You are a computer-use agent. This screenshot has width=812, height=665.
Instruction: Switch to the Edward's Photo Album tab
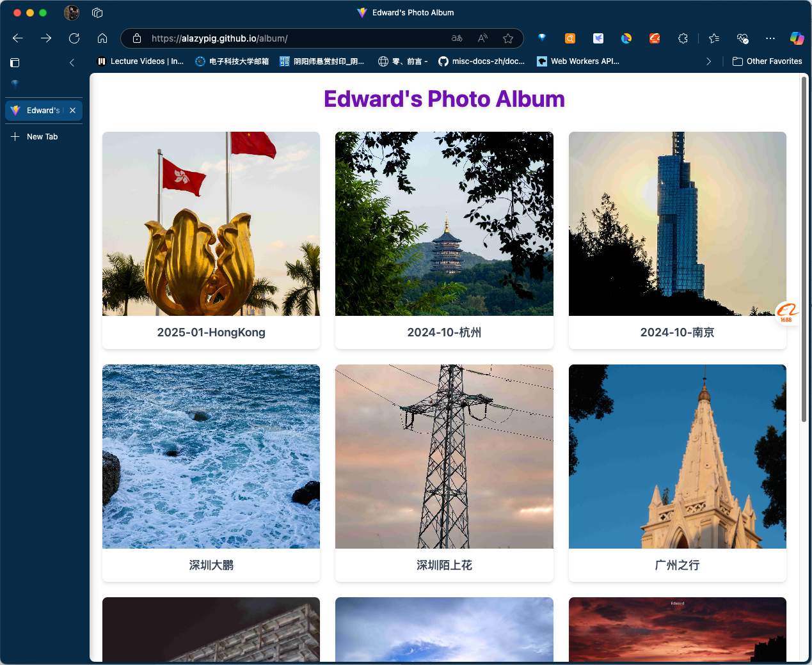[x=44, y=111]
